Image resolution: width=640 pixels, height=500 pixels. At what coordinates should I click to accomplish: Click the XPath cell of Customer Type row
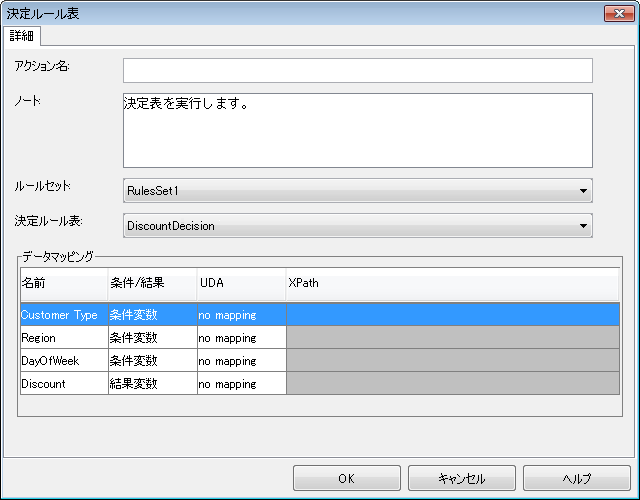[x=453, y=314]
